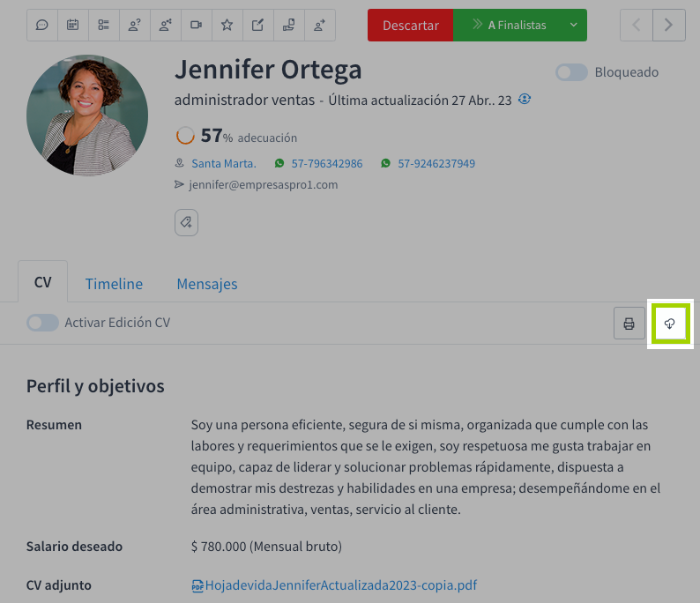Open the chat message icon in toolbar
700x603 pixels.
[42, 26]
